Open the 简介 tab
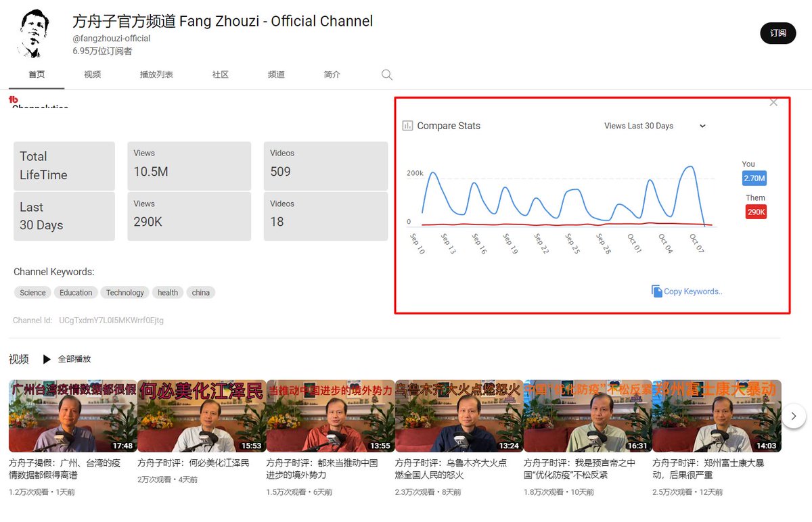 coord(332,74)
